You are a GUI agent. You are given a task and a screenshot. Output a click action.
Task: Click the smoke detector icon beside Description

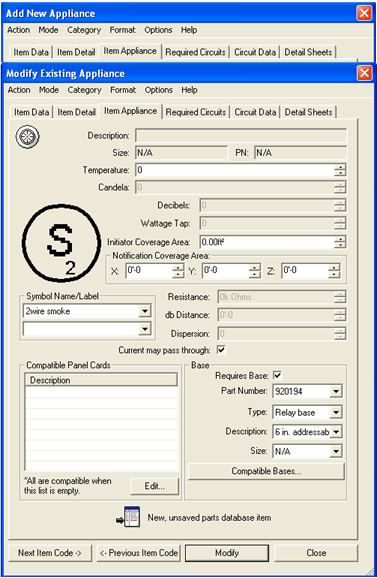(27, 137)
